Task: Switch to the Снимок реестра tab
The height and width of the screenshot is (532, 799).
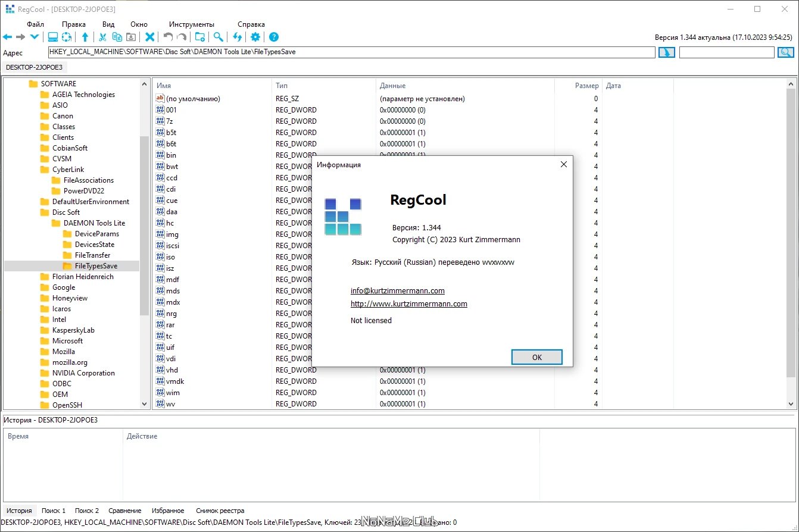Action: 220,511
